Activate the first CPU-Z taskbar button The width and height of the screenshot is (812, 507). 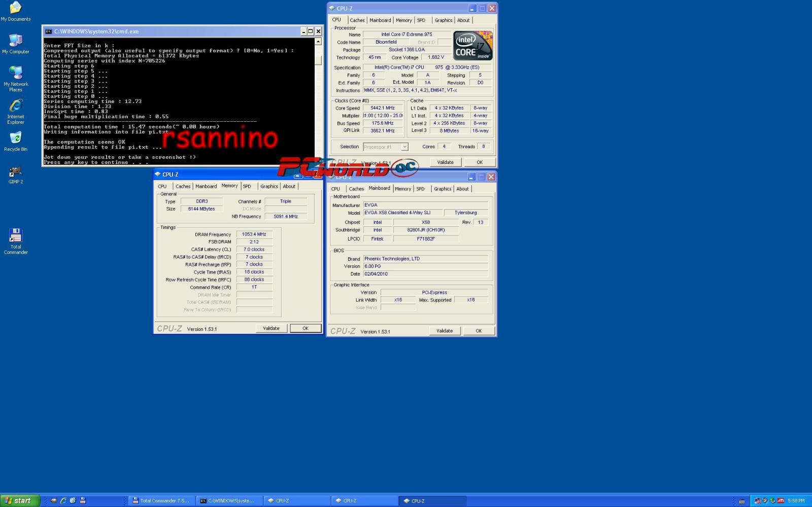click(x=297, y=500)
